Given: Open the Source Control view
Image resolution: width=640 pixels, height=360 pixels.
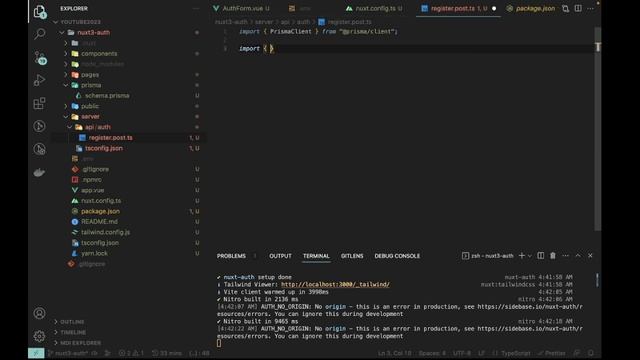Looking at the screenshot, I should tap(40, 58).
